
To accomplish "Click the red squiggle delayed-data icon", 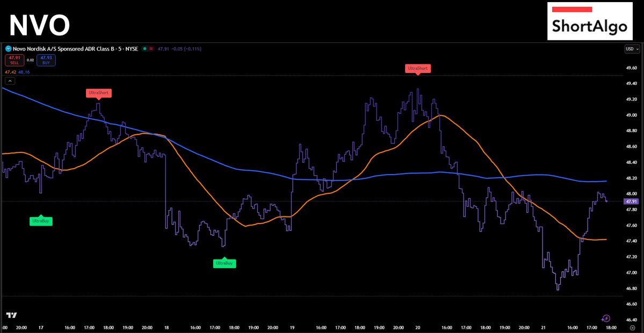I will click(x=152, y=48).
